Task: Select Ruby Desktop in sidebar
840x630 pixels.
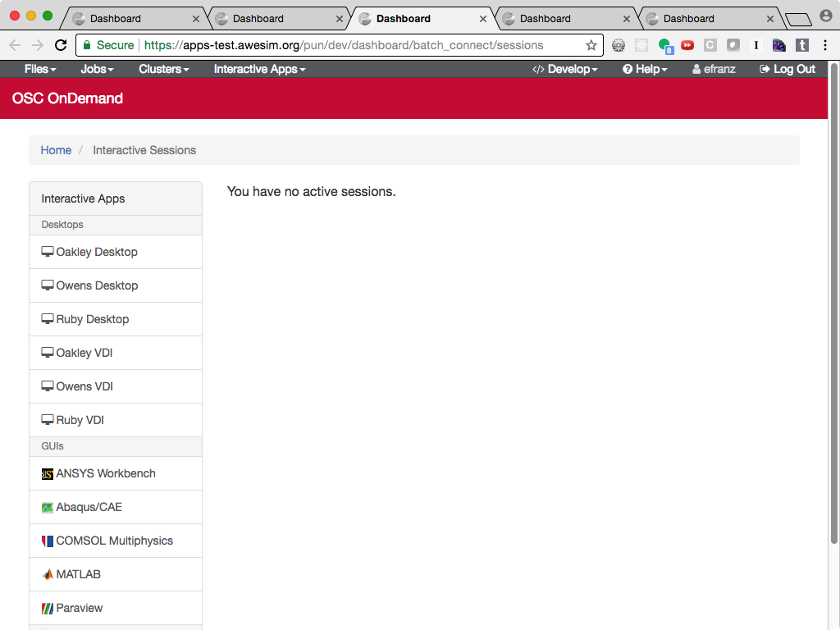Action: [116, 319]
